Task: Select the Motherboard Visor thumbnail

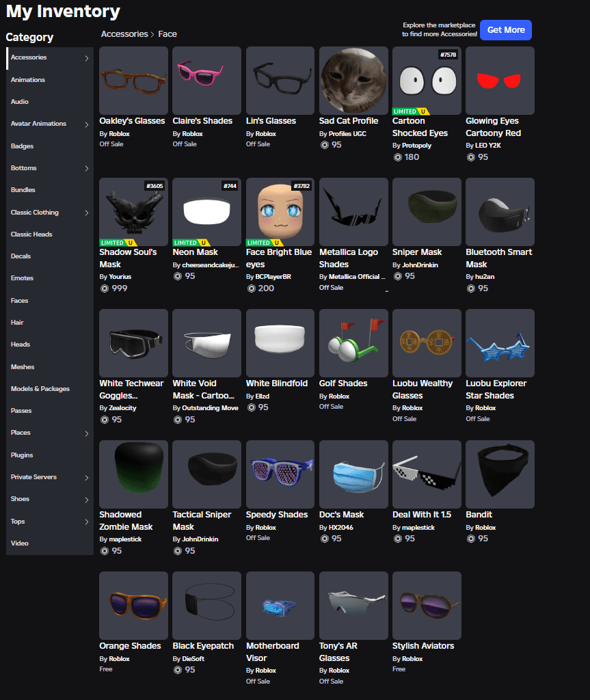Action: point(280,605)
